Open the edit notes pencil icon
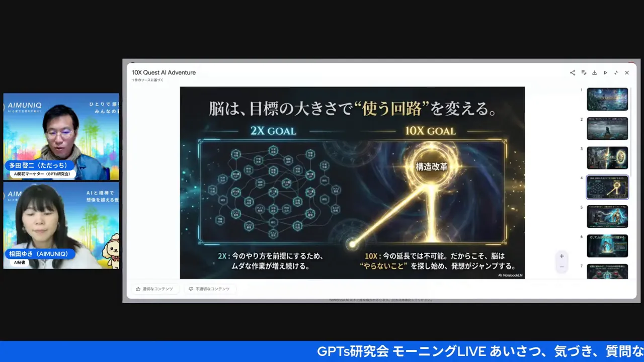The image size is (644, 362). click(584, 73)
